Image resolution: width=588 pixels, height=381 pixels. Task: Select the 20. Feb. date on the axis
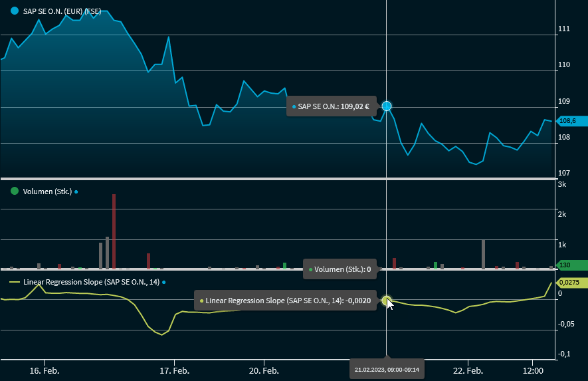[x=262, y=370]
